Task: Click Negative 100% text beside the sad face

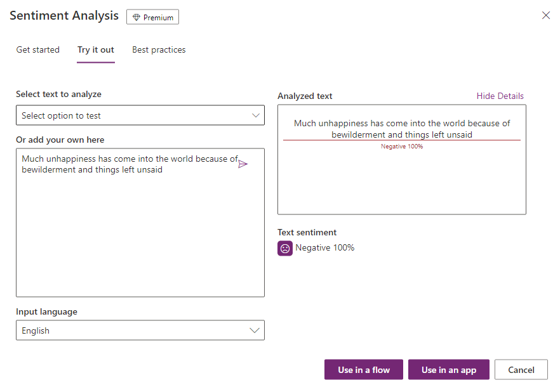Action: tap(324, 248)
